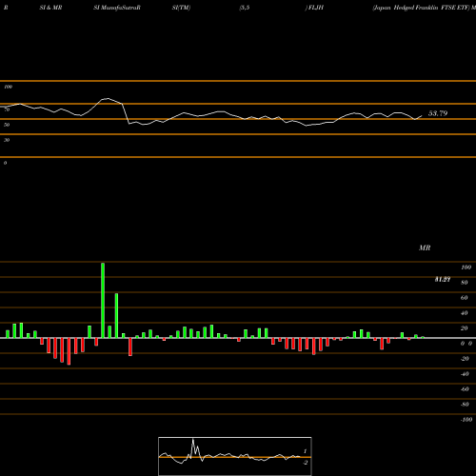Click the 70 level label on RSI axis
Screen dimensions: 476x476
click(7, 109)
